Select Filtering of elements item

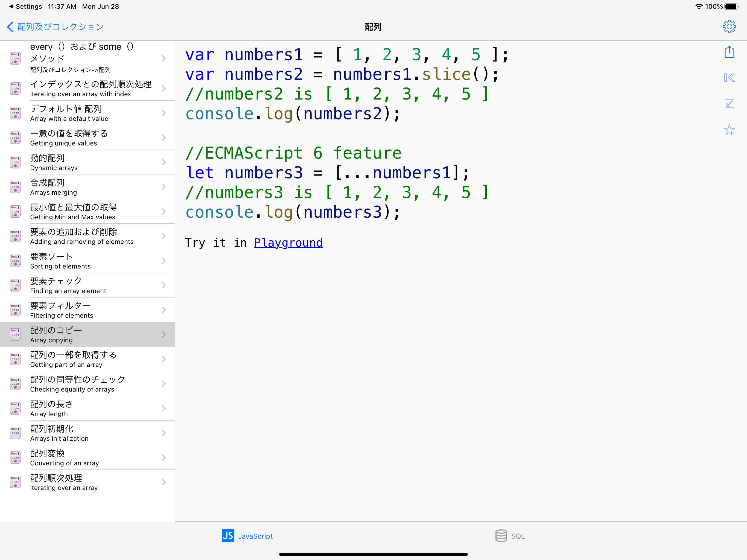click(88, 310)
